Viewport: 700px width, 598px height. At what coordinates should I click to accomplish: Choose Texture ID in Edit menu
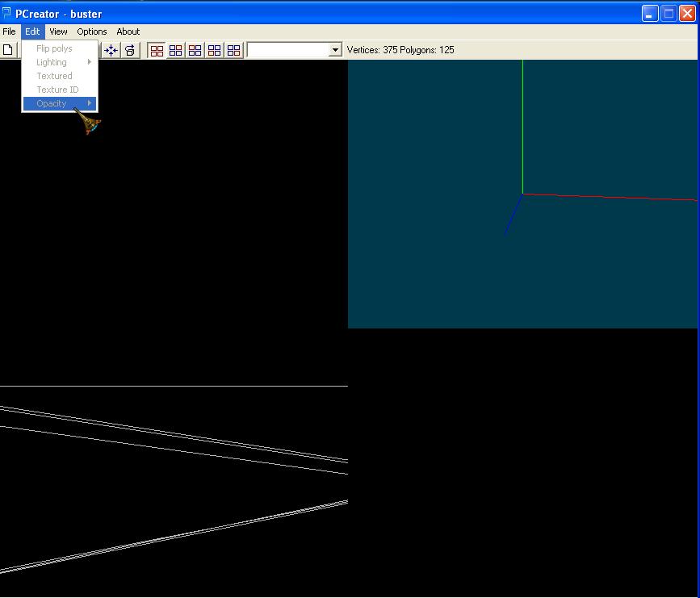[x=60, y=90]
